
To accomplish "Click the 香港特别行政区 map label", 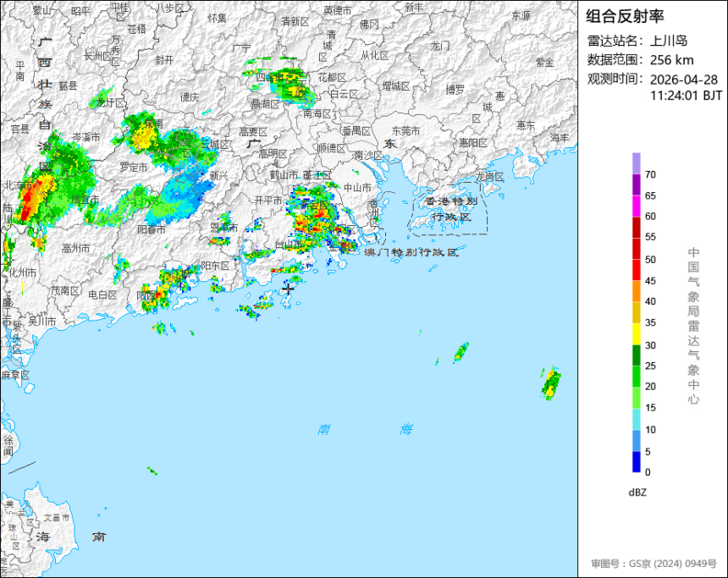I will pos(451,209).
